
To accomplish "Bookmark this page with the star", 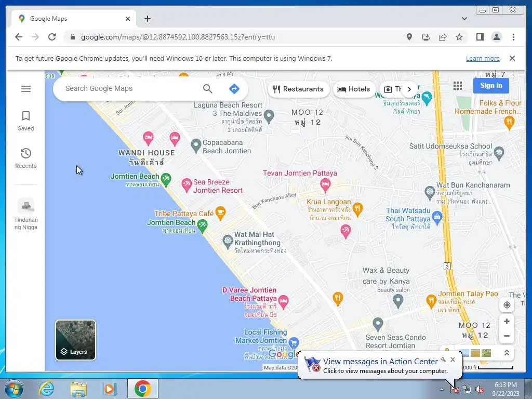I will click(x=459, y=37).
